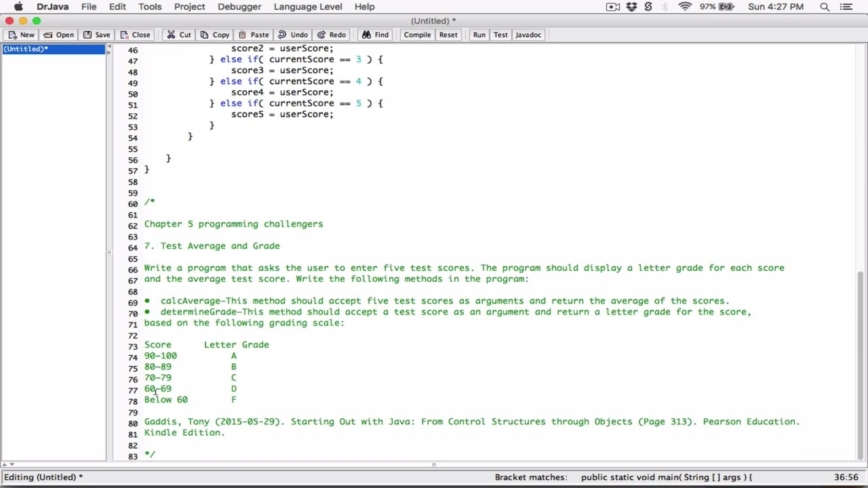Cut selection with the Cut button
This screenshot has height=488, width=868.
pyautogui.click(x=179, y=35)
